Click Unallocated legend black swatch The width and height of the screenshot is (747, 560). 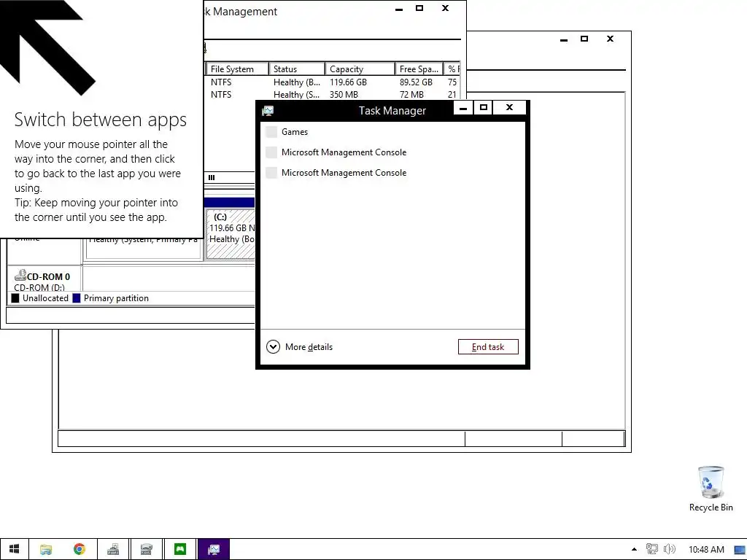click(x=15, y=298)
